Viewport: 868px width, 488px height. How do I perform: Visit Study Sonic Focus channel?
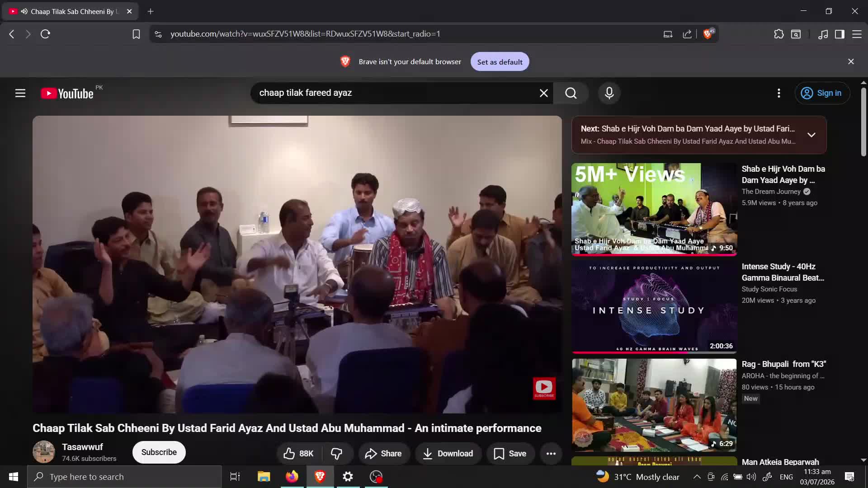769,289
